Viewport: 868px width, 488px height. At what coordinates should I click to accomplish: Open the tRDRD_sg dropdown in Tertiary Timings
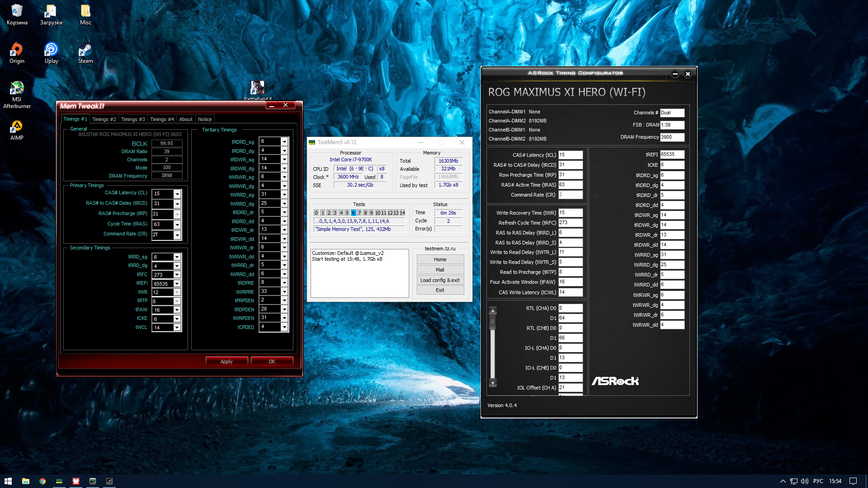(284, 142)
